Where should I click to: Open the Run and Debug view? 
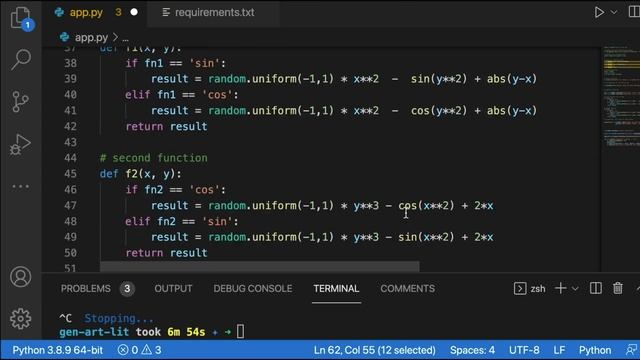click(20, 144)
